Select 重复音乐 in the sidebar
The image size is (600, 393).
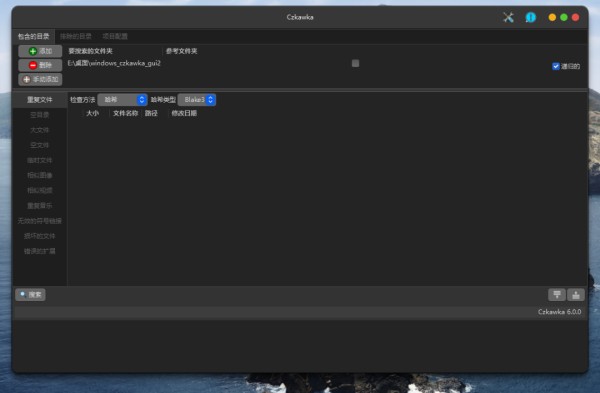(40, 205)
